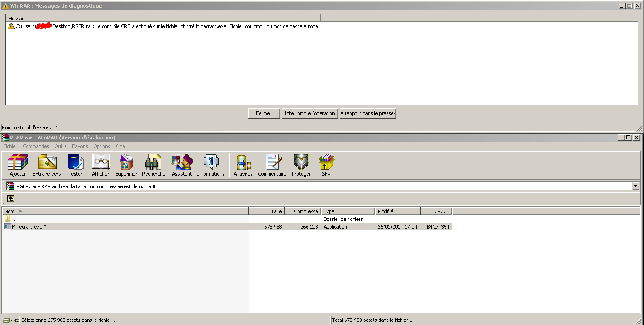Open the Options menu

click(x=102, y=146)
